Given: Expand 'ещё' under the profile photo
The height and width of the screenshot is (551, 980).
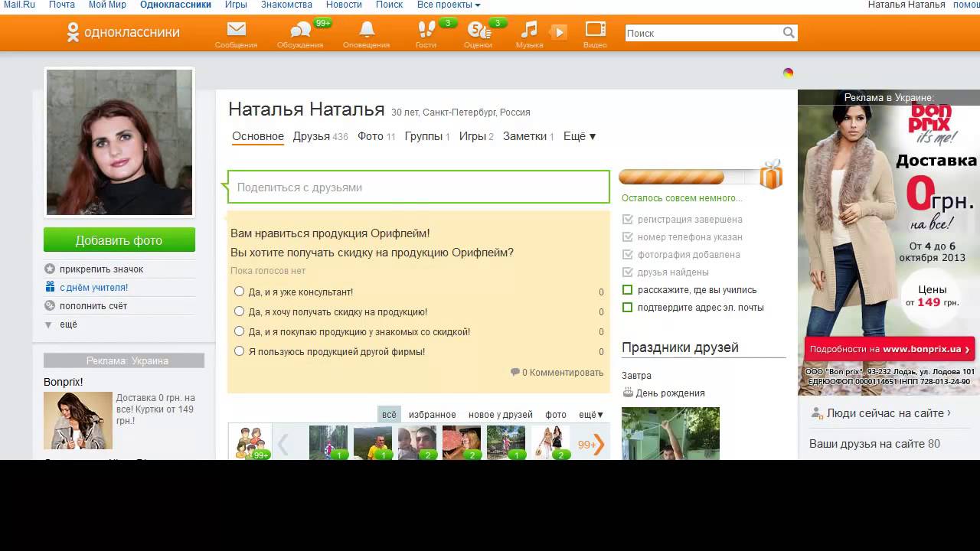Looking at the screenshot, I should 68,324.
